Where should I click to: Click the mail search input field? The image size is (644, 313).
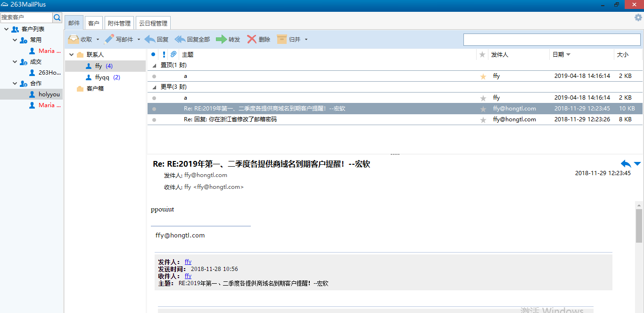(552, 40)
